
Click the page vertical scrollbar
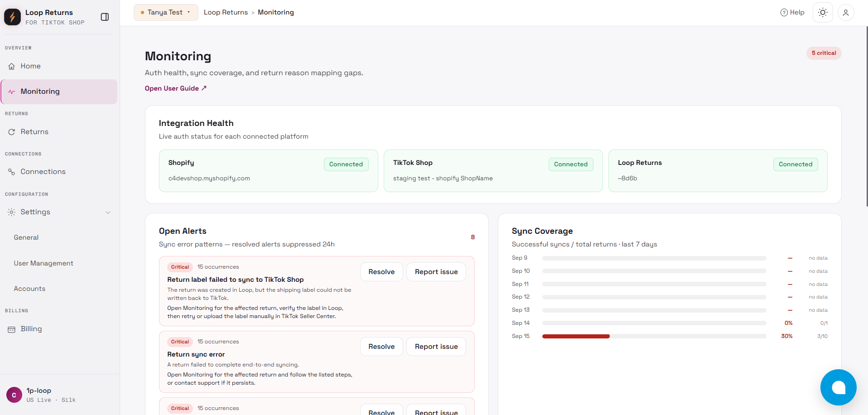[867, 117]
